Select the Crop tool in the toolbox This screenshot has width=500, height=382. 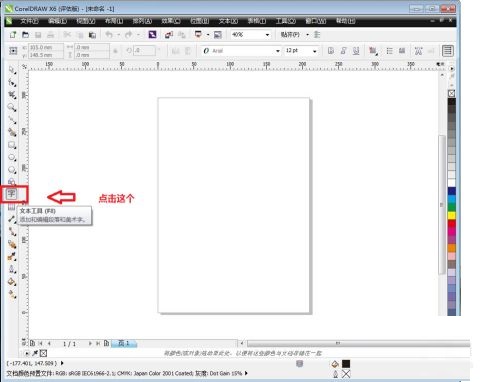pos(12,95)
